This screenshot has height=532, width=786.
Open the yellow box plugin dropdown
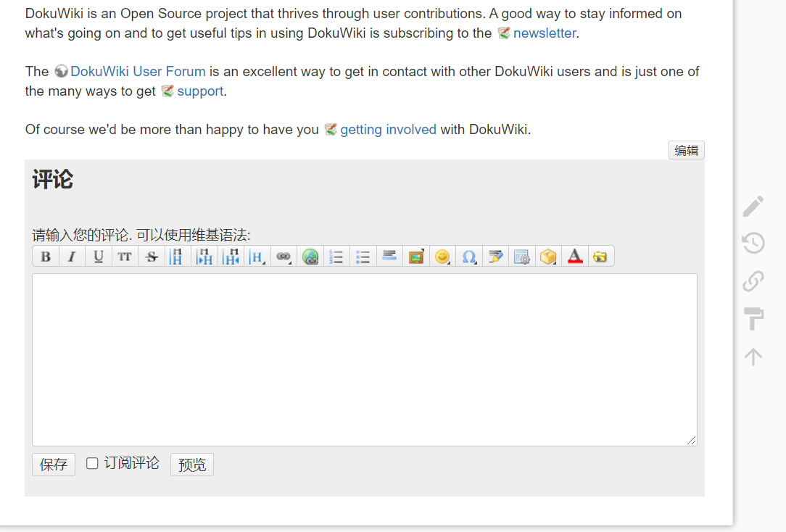click(x=548, y=257)
